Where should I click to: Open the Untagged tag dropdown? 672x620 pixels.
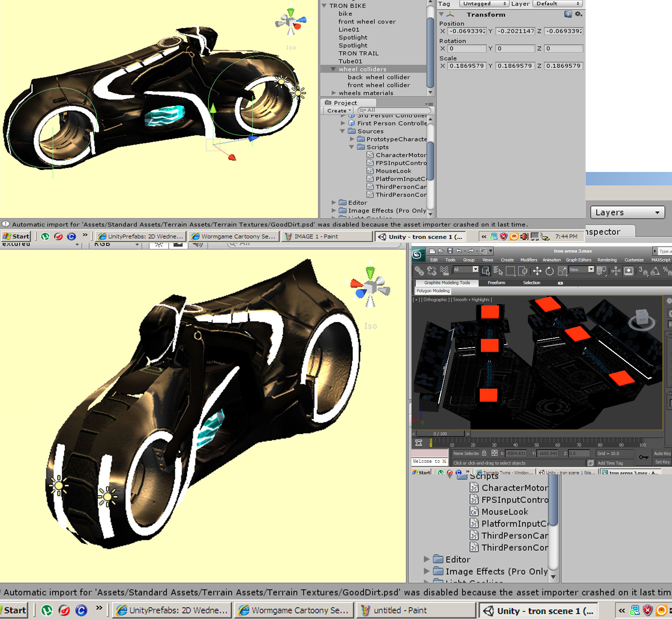tap(484, 4)
